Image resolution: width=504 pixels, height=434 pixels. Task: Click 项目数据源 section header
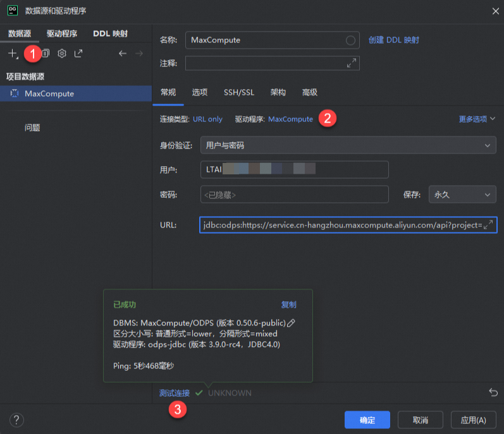tap(25, 76)
